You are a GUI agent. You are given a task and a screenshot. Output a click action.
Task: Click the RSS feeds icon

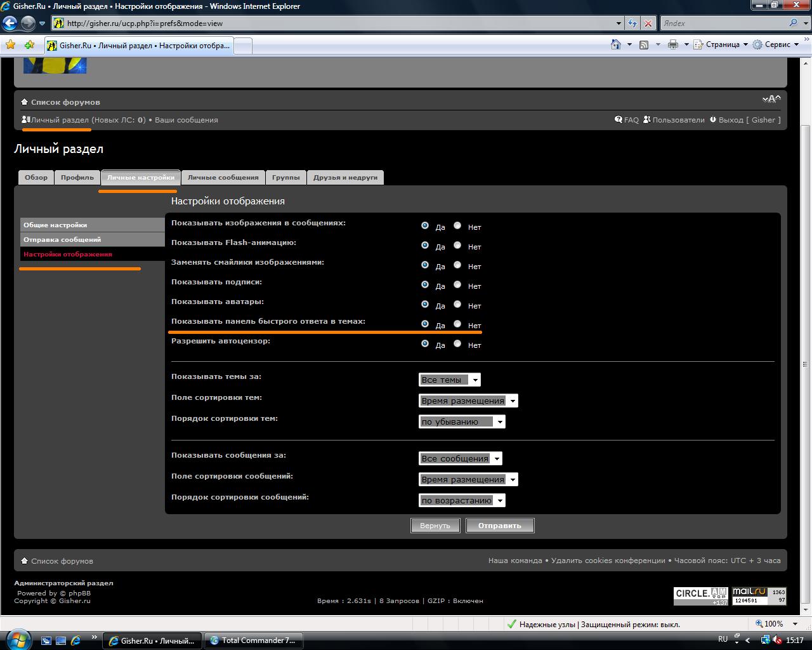click(x=644, y=44)
